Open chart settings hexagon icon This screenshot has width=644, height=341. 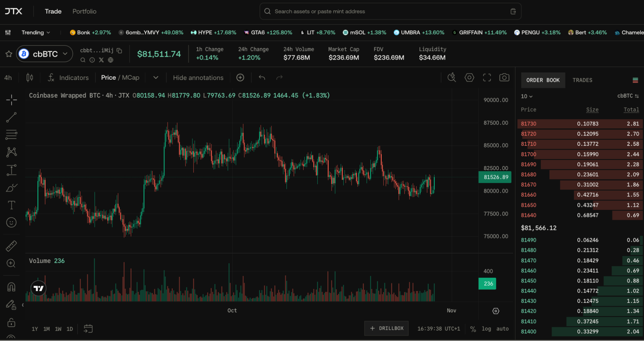point(469,77)
